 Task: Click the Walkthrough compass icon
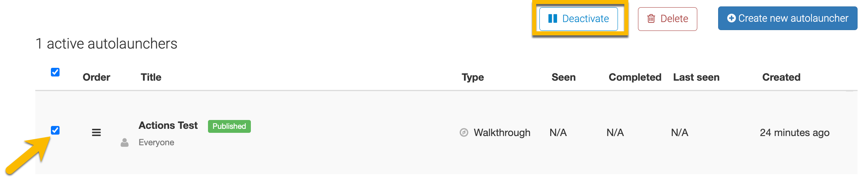click(x=464, y=132)
